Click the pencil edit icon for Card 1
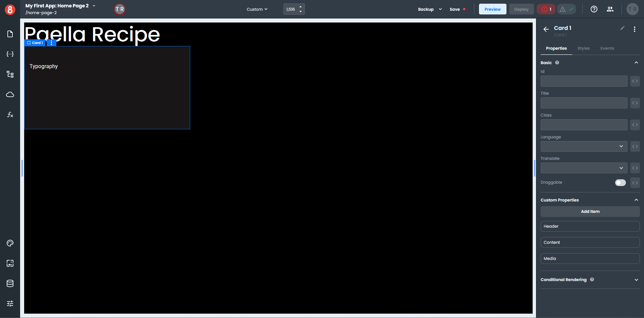 (622, 28)
